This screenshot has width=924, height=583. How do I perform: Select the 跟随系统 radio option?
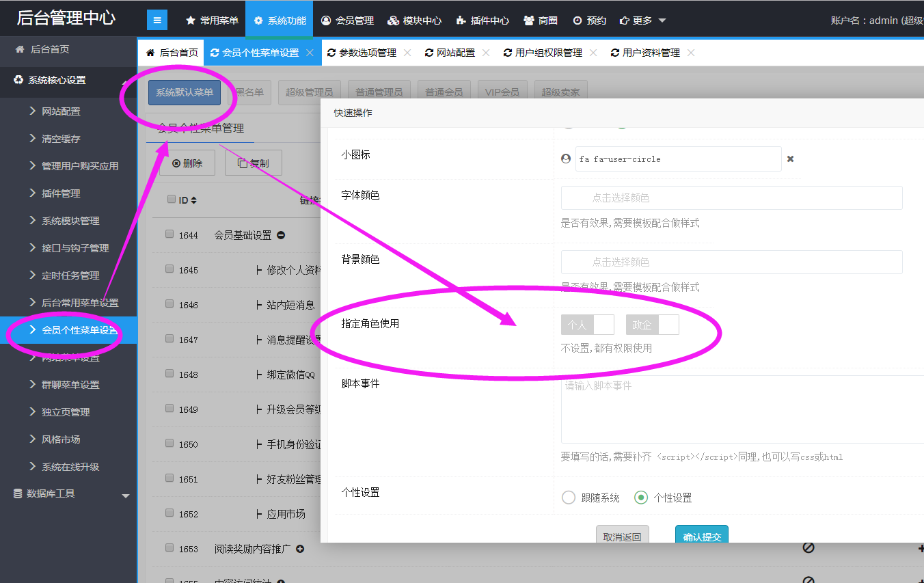569,498
